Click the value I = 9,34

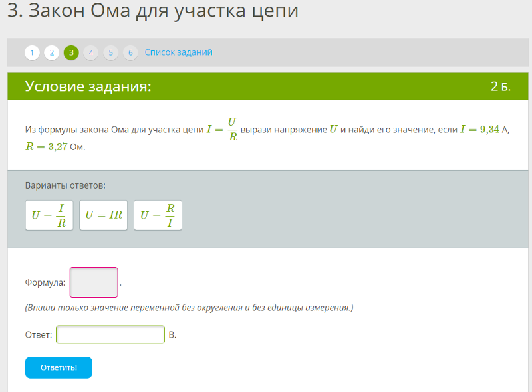click(x=479, y=129)
